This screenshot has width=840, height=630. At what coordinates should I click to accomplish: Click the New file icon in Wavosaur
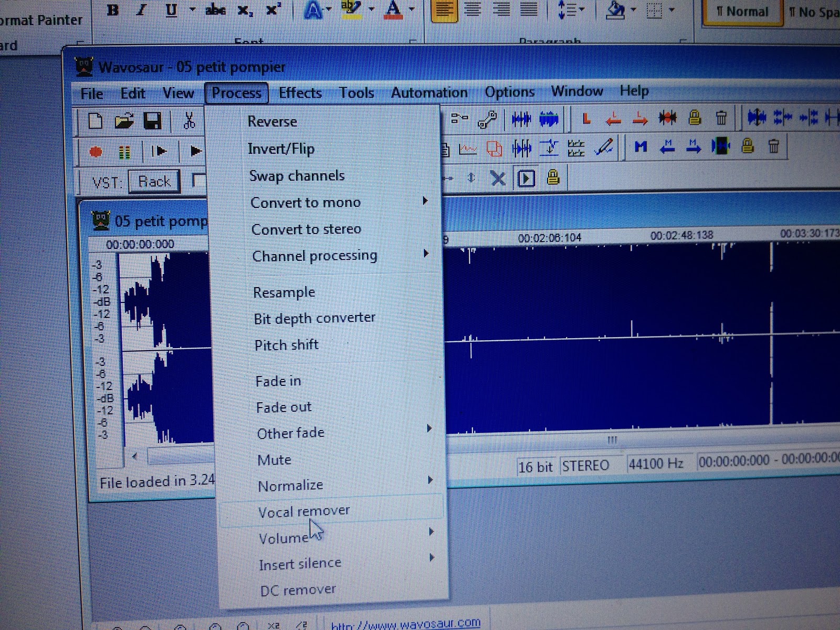95,121
